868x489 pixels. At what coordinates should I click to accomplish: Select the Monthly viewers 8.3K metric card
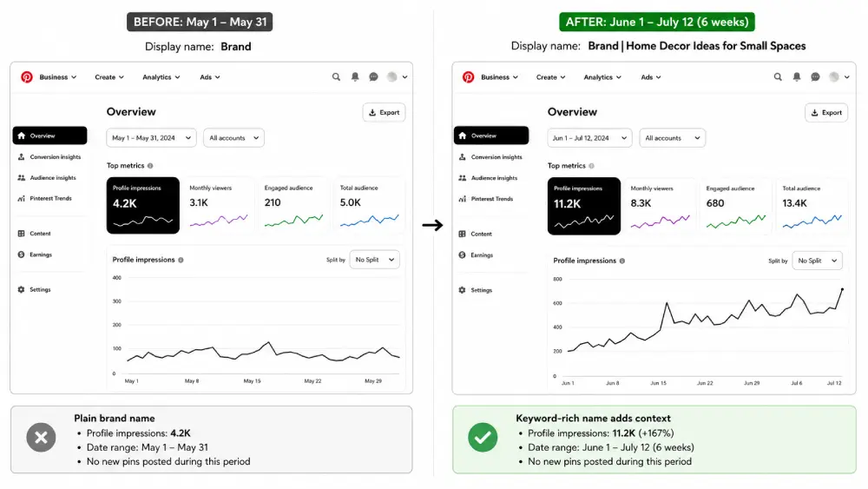[661, 206]
